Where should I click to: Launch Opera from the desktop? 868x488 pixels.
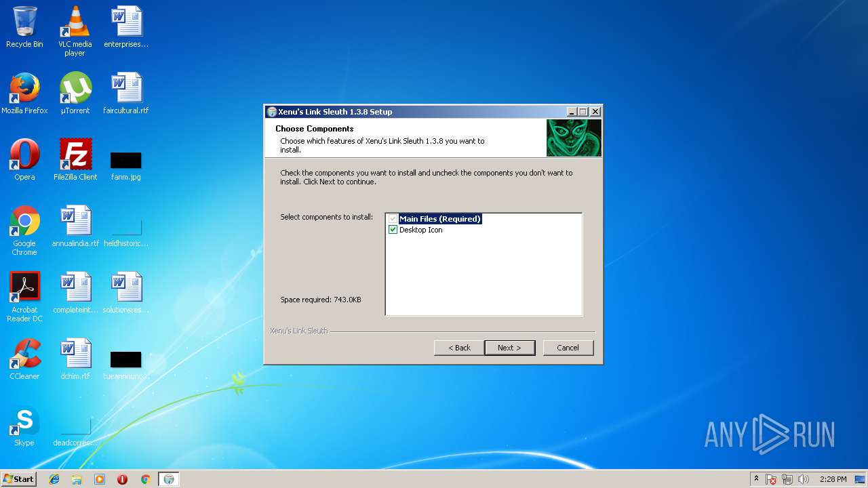pos(24,160)
